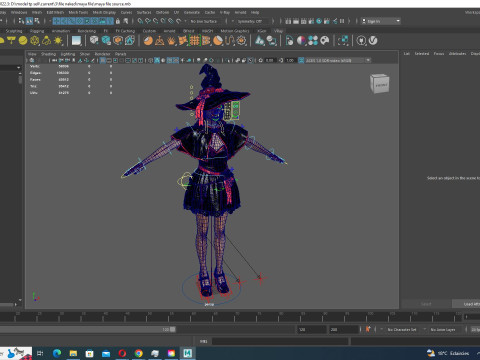Click the four teal dots shelf icon
The height and width of the screenshot is (360, 480).
coord(313,41)
